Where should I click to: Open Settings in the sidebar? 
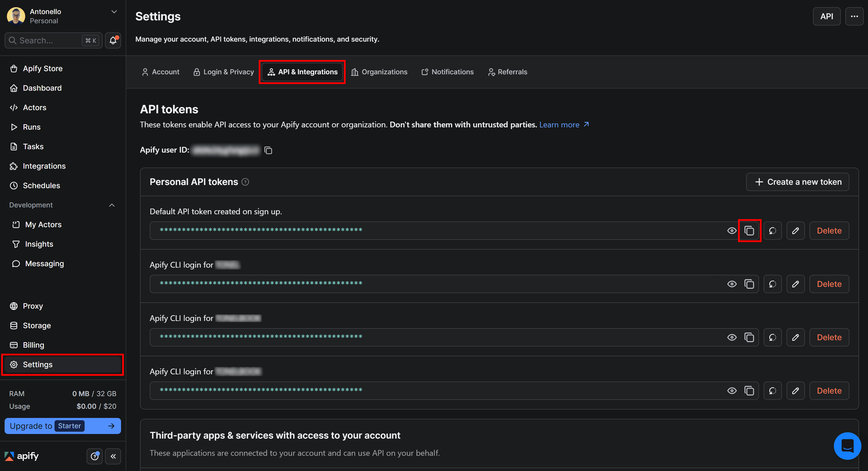pyautogui.click(x=63, y=365)
